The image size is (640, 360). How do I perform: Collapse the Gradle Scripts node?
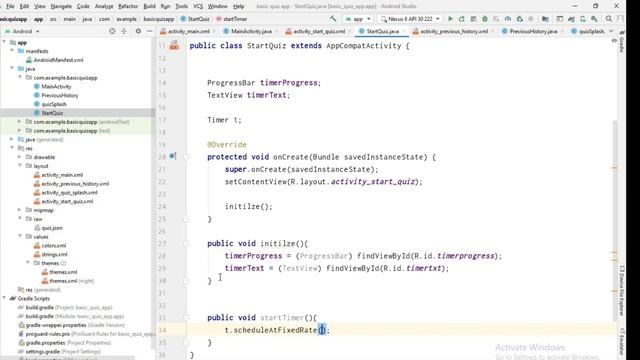tap(4, 298)
